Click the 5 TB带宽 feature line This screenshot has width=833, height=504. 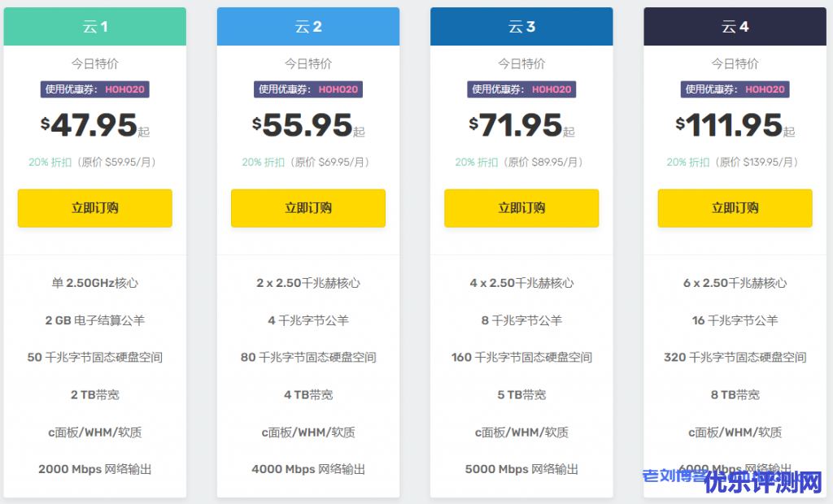tap(521, 395)
